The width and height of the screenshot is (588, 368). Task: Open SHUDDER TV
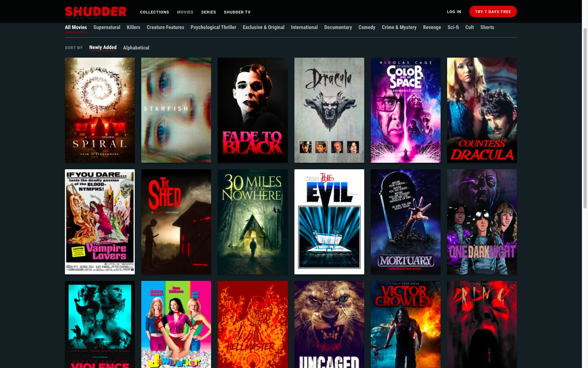pos(237,12)
